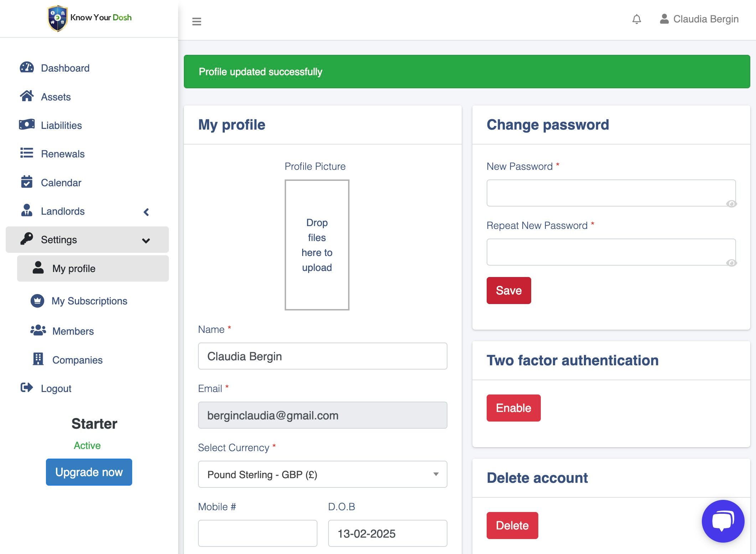
Task: Open the chat support bubble
Action: 723,521
